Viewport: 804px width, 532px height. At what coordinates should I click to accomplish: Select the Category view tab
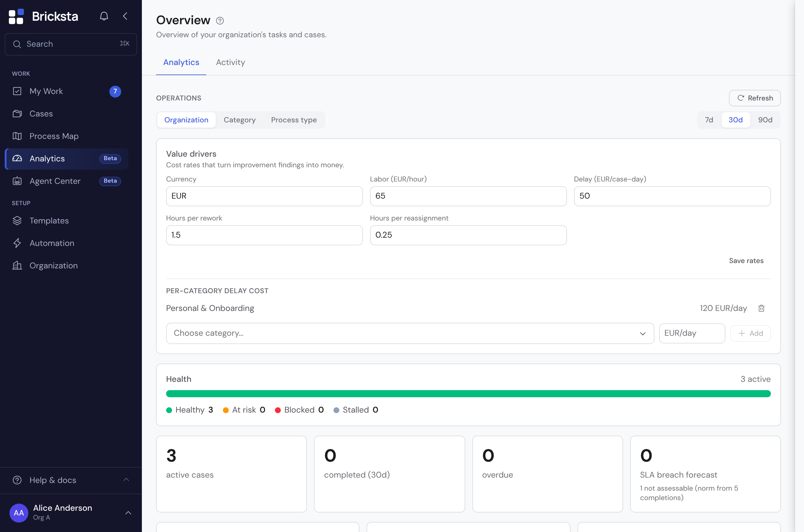pyautogui.click(x=239, y=120)
